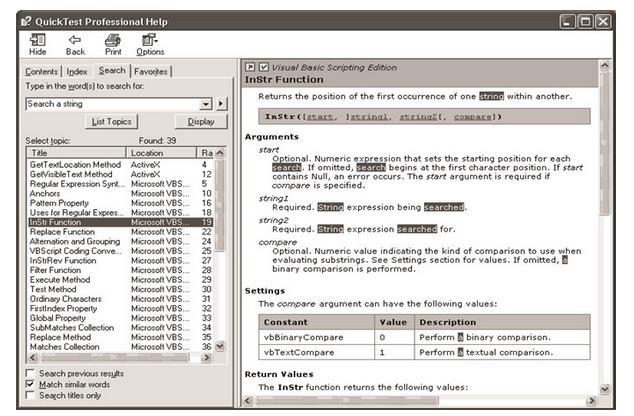The height and width of the screenshot is (416, 634).
Task: Select Regular Expression Syntax topic
Action: [120, 184]
